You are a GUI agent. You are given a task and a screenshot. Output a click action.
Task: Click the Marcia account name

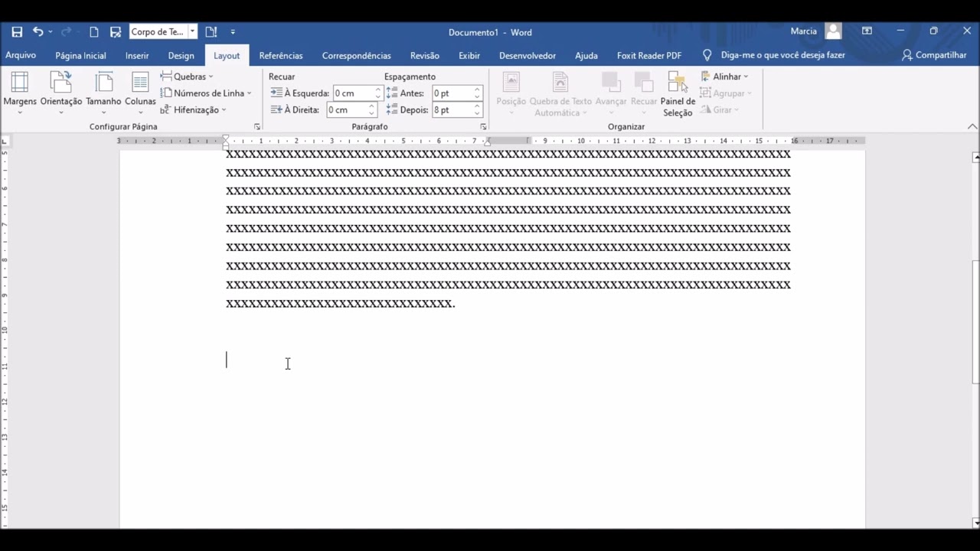tap(803, 31)
